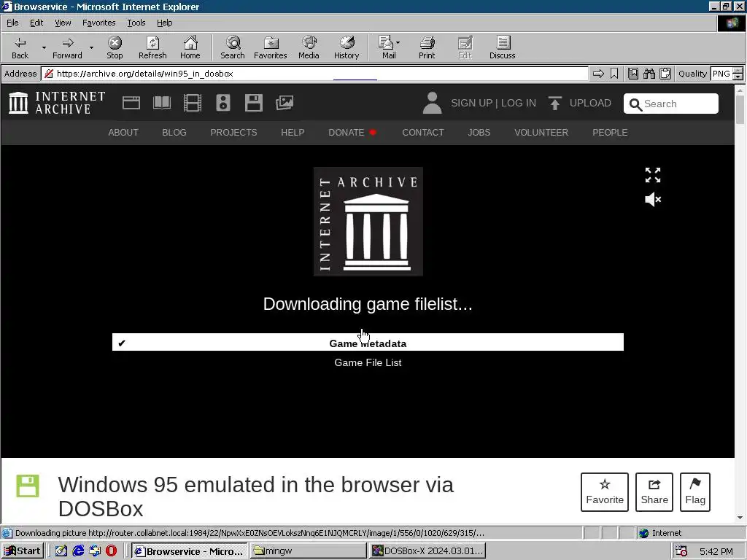This screenshot has width=747, height=560.
Task: Open the PEOPLE nav link
Action: tap(610, 133)
